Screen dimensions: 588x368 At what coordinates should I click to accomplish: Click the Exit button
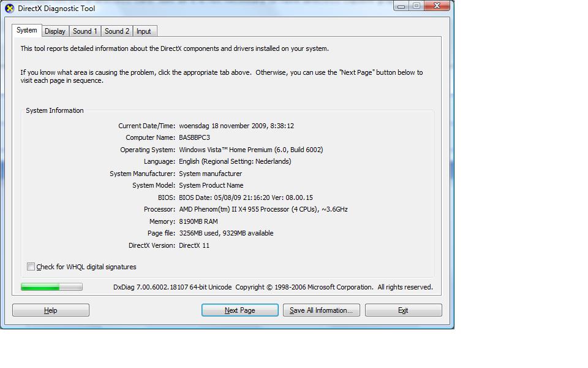[404, 310]
